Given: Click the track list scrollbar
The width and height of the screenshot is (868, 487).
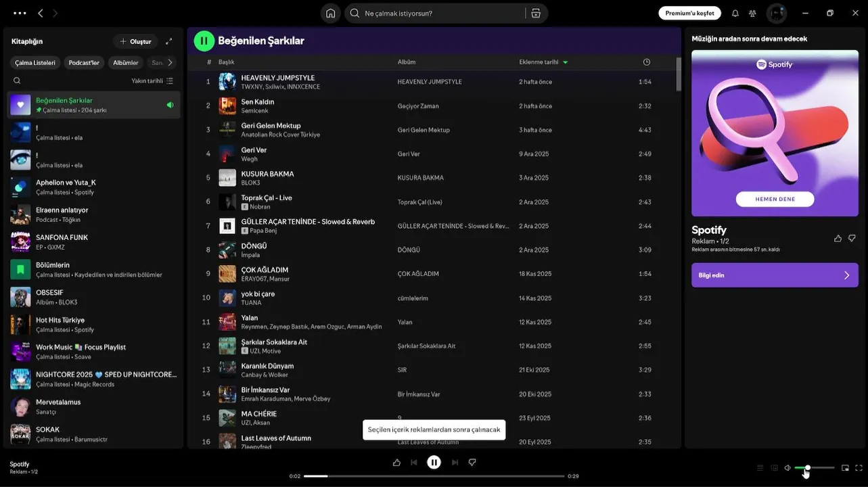Looking at the screenshot, I should point(679,74).
